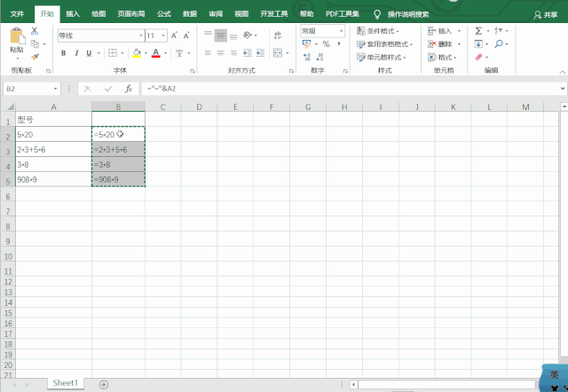Apply accounting number format icon
This screenshot has height=392, width=568.
[306, 44]
